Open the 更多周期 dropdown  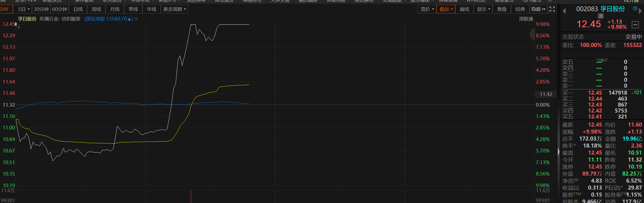click(x=174, y=9)
